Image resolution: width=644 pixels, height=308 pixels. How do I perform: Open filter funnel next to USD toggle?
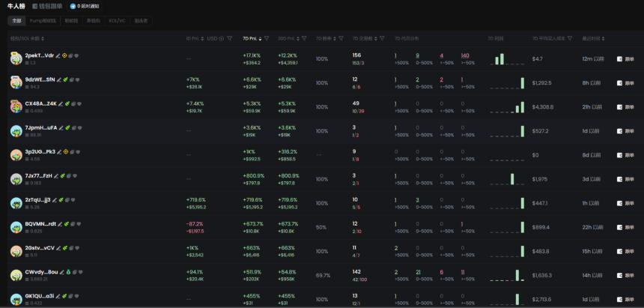click(230, 38)
